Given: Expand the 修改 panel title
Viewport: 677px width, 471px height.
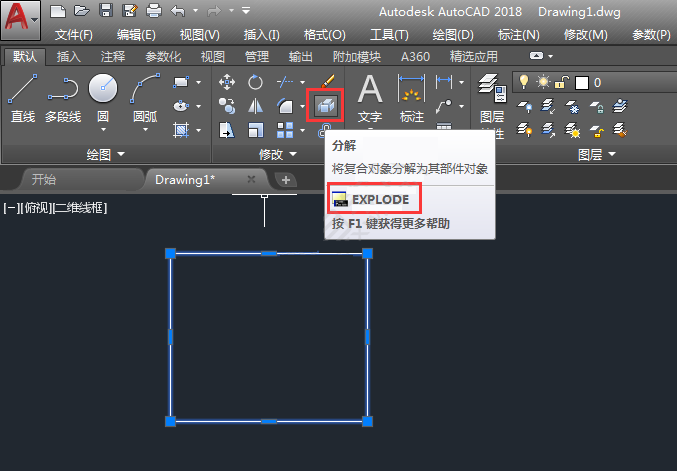Looking at the screenshot, I should [278, 154].
